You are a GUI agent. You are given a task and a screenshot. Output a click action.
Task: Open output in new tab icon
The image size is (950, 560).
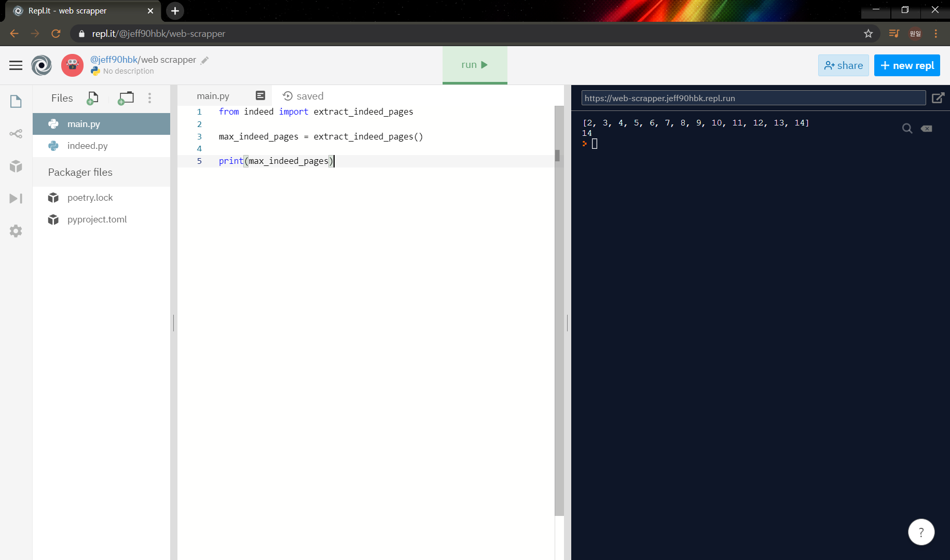coord(938,98)
